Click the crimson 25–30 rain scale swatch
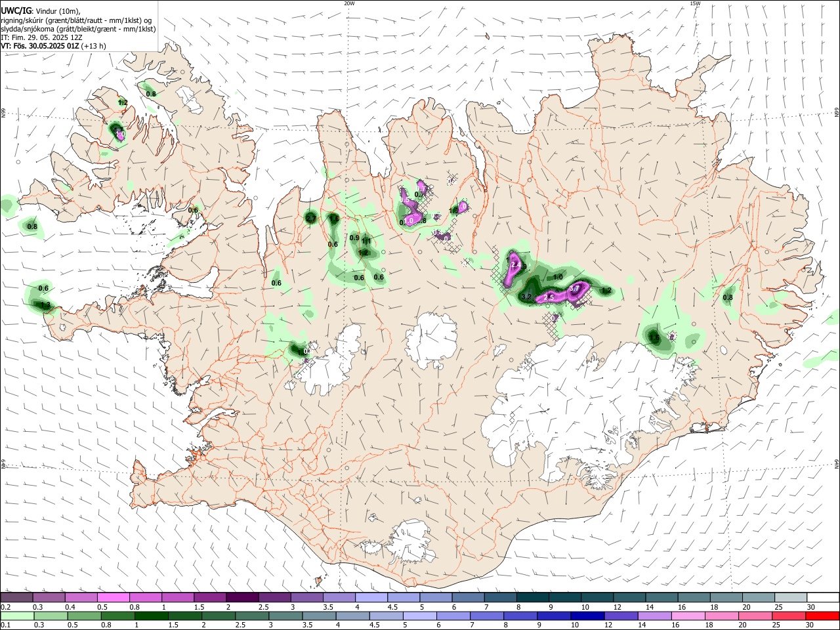This screenshot has height=630, width=840. [789, 616]
